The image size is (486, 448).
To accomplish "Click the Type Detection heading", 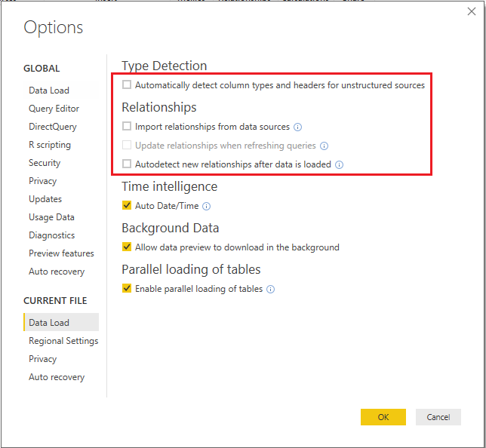I will click(165, 66).
